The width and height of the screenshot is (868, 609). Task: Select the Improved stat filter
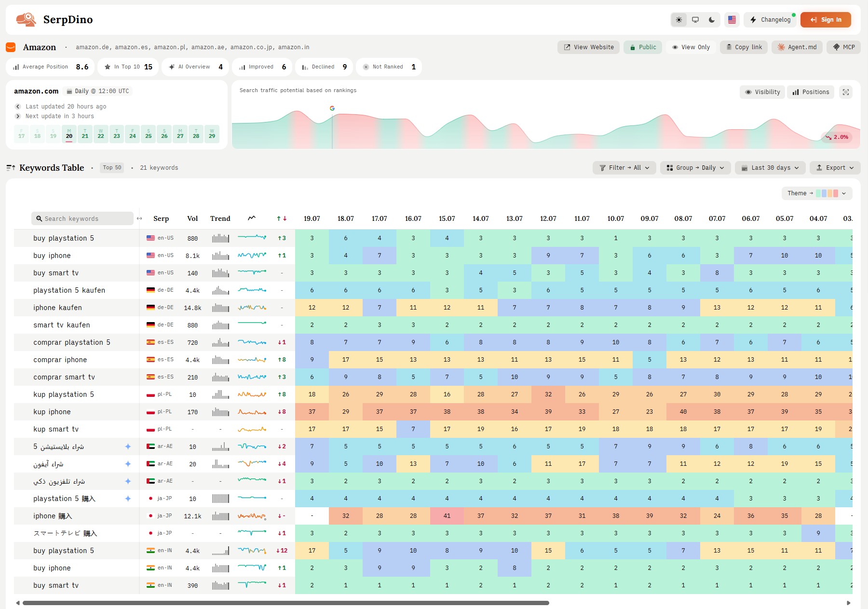[x=262, y=67]
